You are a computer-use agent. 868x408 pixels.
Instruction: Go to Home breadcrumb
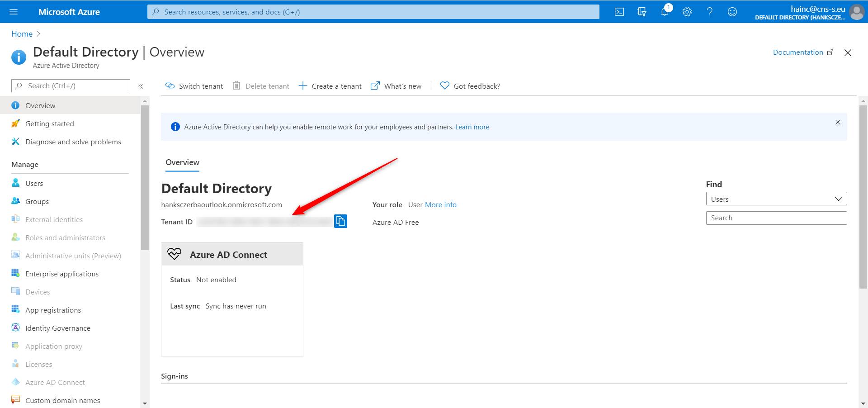tap(22, 34)
